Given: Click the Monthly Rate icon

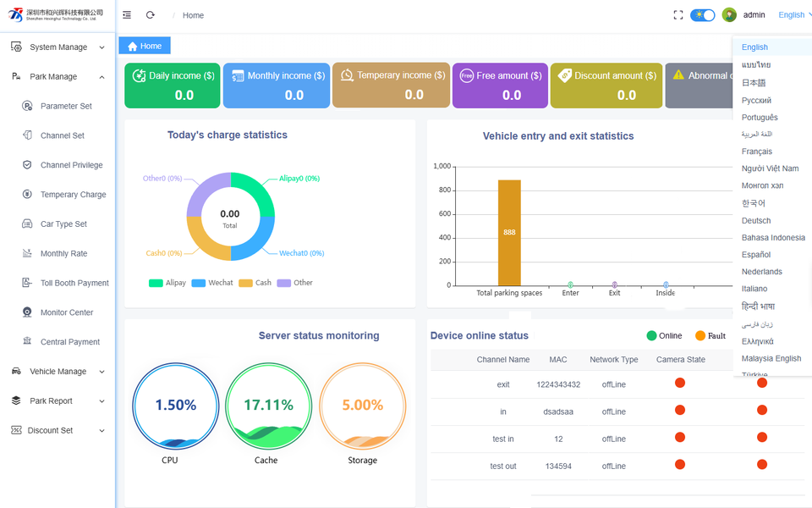Looking at the screenshot, I should pyautogui.click(x=27, y=253).
